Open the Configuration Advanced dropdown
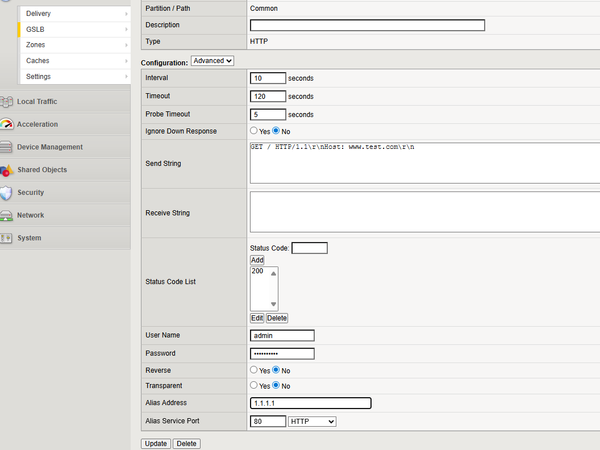Viewport: 600px width, 450px height. click(x=212, y=60)
